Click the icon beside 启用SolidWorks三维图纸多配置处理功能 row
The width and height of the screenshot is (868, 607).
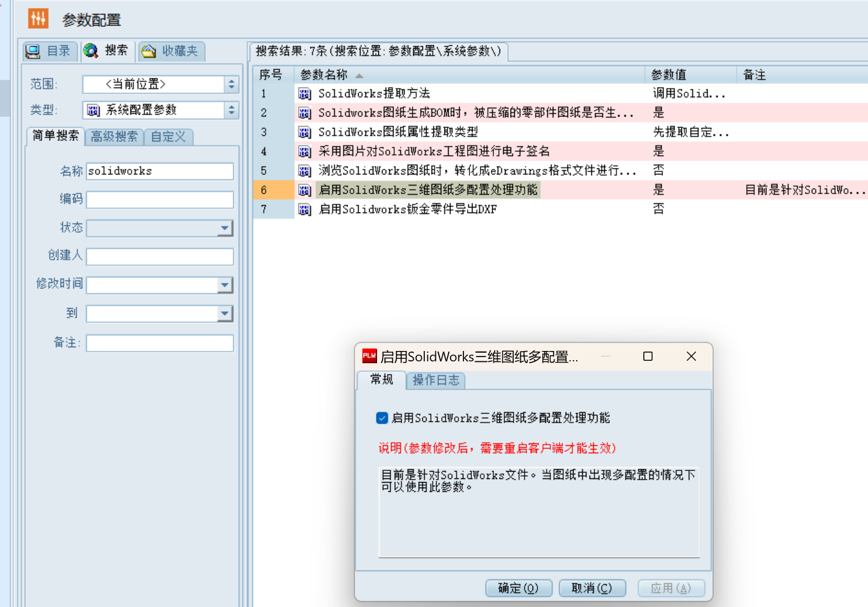[305, 190]
